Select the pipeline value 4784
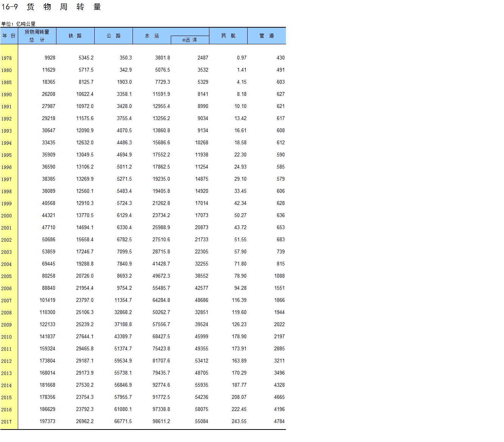The image size is (504, 442). click(x=279, y=422)
